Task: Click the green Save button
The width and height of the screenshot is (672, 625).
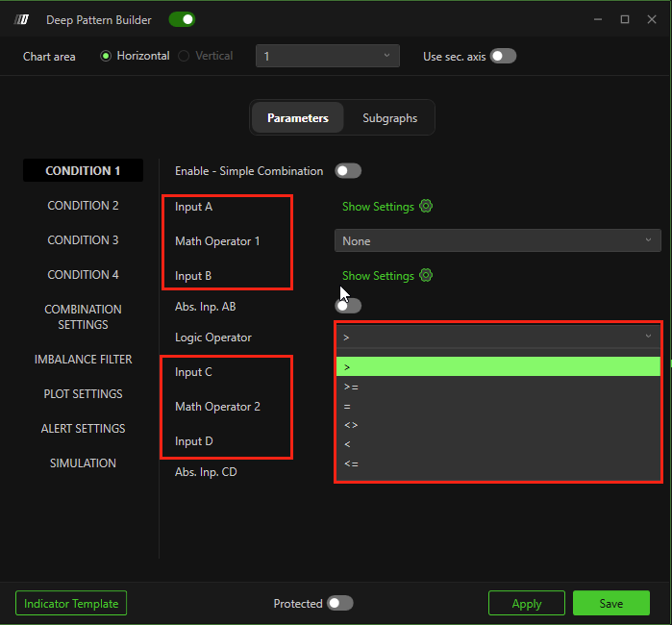Action: [610, 603]
